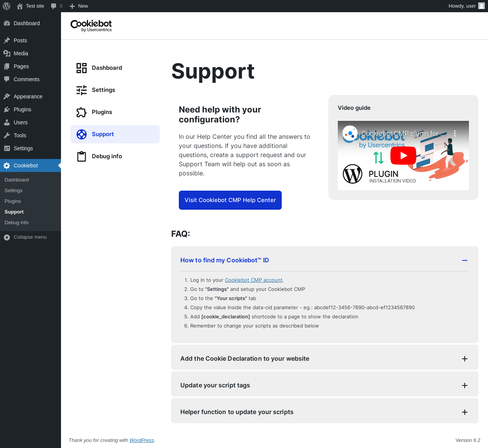Viewport: 488px width, 448px height.
Task: Open WordPress Appearance menu label
Action: 28,96
